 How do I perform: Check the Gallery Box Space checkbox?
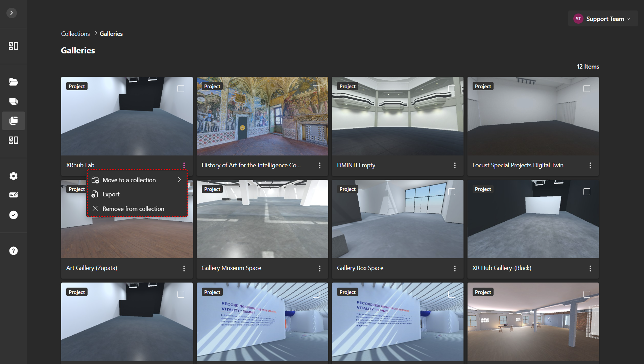tap(452, 192)
